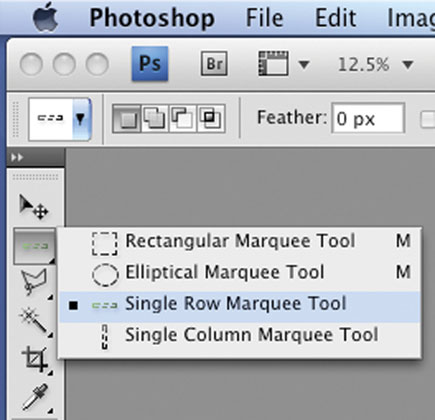
Task: Enable New selection mode
Action: point(126,119)
